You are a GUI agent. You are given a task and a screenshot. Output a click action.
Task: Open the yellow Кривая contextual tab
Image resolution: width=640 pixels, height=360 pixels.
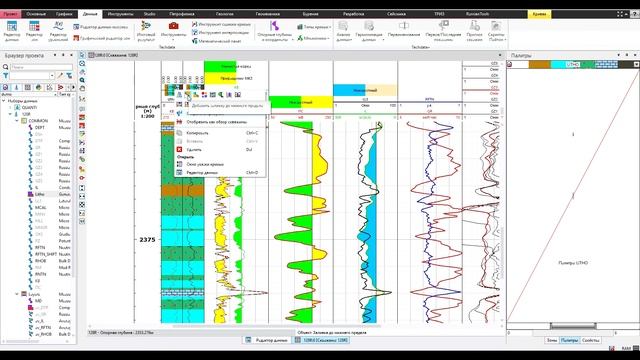(x=539, y=14)
